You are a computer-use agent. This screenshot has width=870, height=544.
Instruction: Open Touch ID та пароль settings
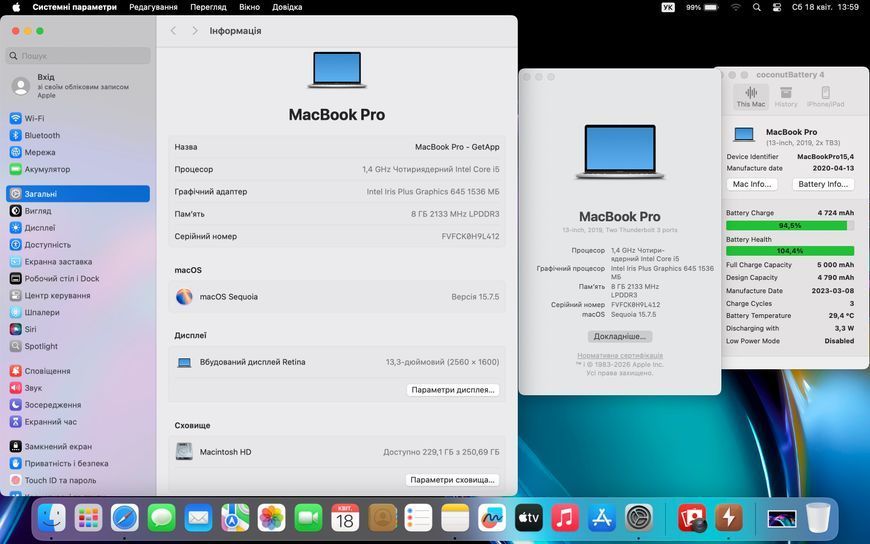[x=53, y=480]
